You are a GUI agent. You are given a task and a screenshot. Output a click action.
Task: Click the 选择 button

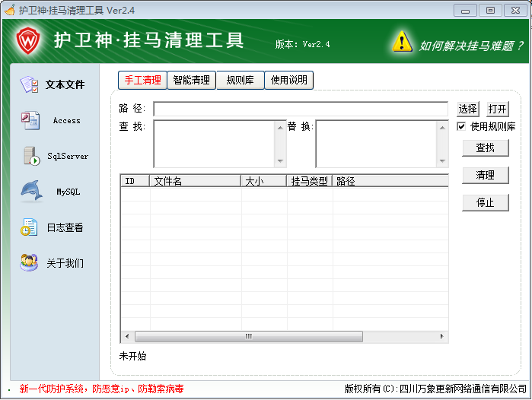468,110
